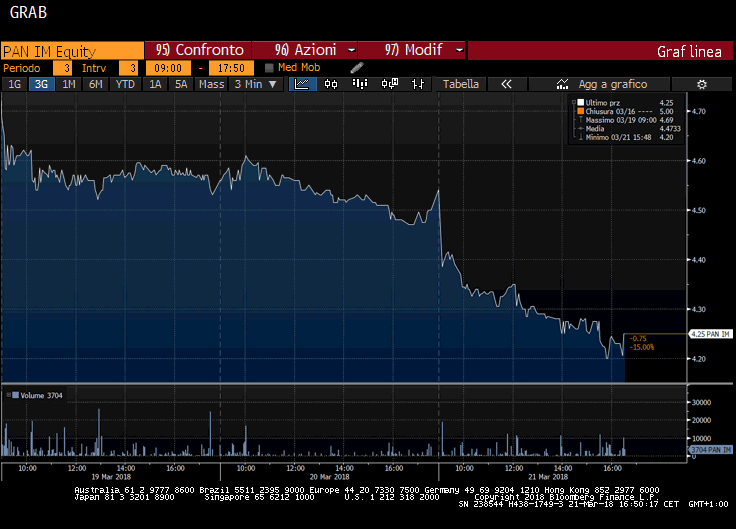Select the bar chart type icon
The height and width of the screenshot is (529, 736).
360,84
